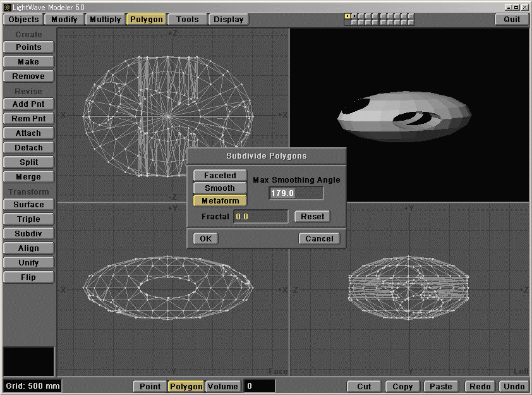This screenshot has height=395, width=532.
Task: Confirm subdivision with the OK button
Action: pos(205,238)
